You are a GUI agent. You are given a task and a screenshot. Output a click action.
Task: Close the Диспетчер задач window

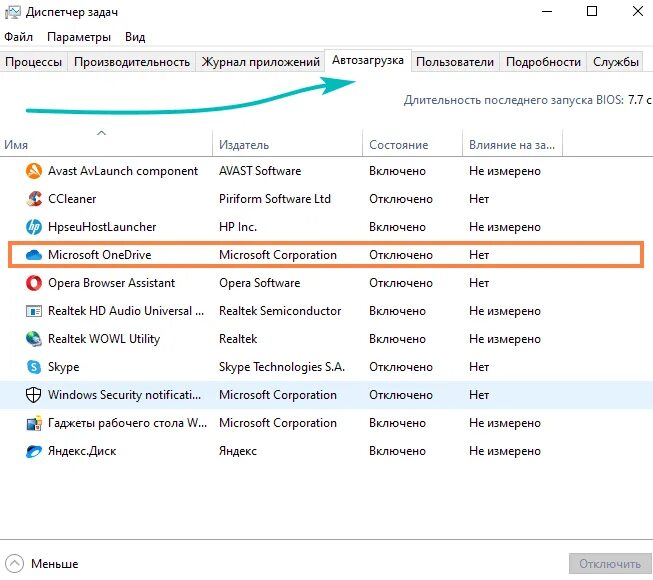[x=638, y=12]
